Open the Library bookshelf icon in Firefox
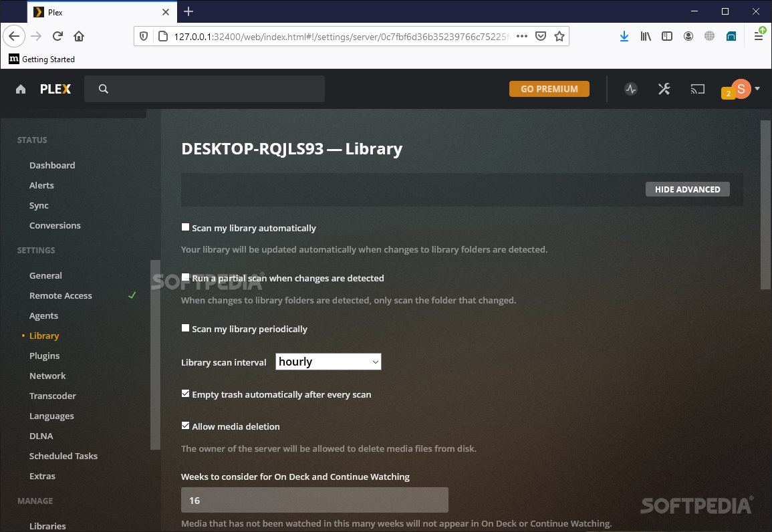Viewport: 772px width, 532px height. [x=646, y=36]
